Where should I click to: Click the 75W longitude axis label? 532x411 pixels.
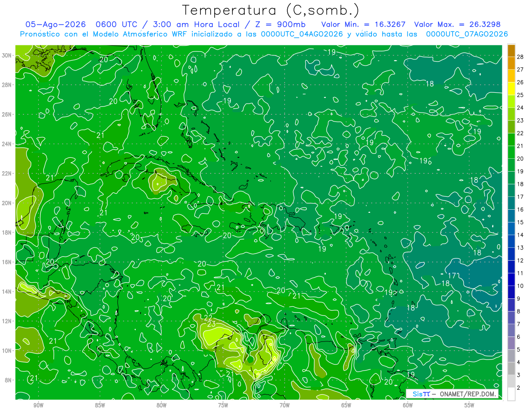223,406
